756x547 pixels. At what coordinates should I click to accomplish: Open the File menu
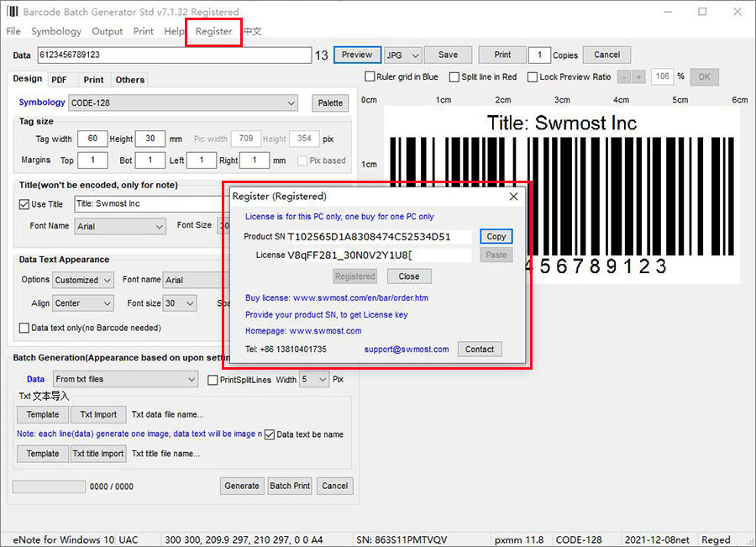(x=13, y=31)
